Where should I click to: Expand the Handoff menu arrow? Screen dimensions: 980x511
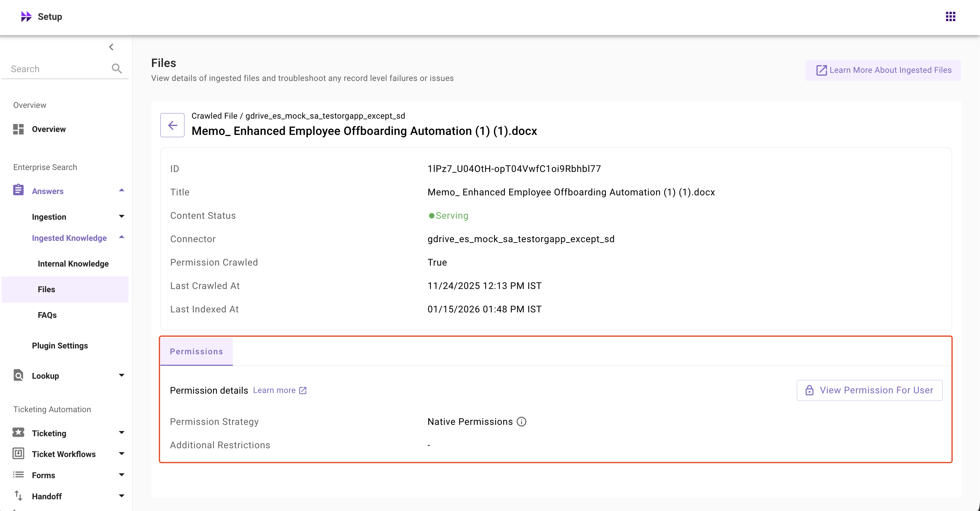(122, 496)
